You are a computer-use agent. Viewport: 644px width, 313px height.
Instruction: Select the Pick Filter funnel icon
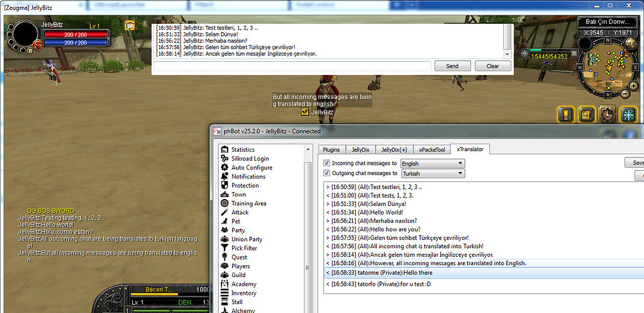(225, 248)
